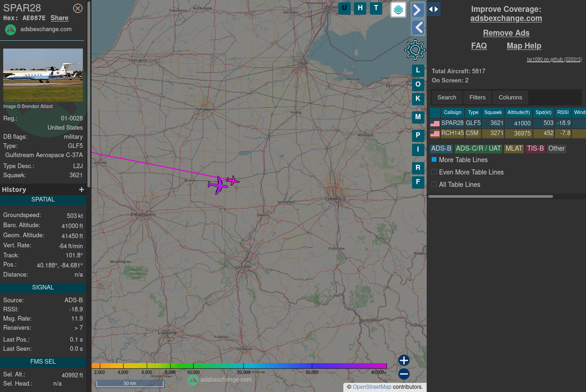The height and width of the screenshot is (392, 586).
Task: Click the L map toggle button
Action: [x=418, y=71]
